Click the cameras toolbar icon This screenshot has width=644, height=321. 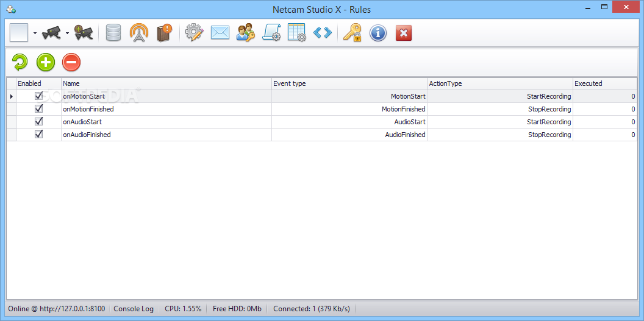pos(51,33)
